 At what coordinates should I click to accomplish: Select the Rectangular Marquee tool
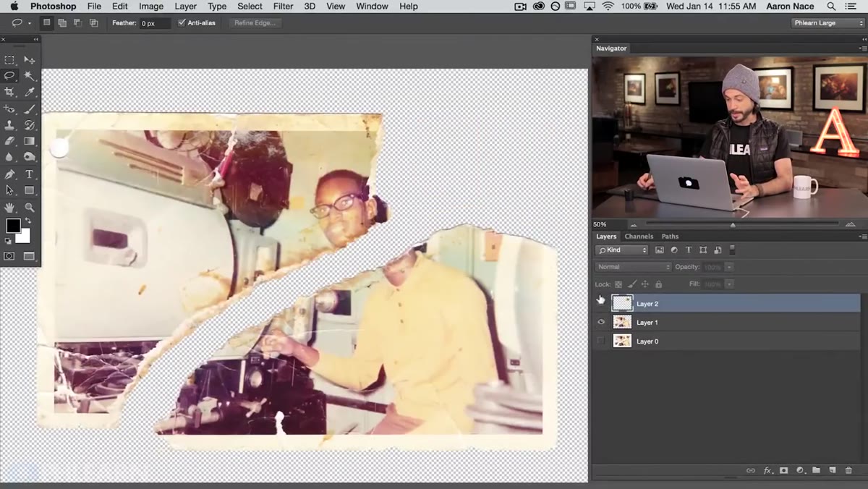point(9,60)
